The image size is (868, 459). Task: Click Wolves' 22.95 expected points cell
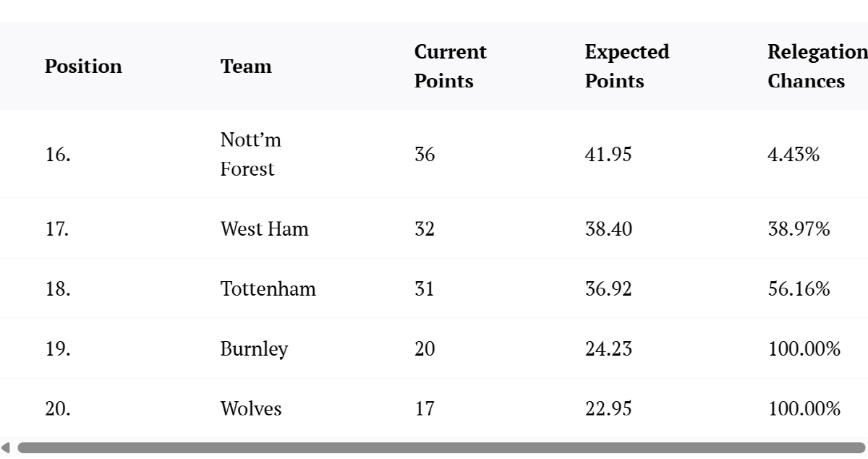pyautogui.click(x=608, y=409)
